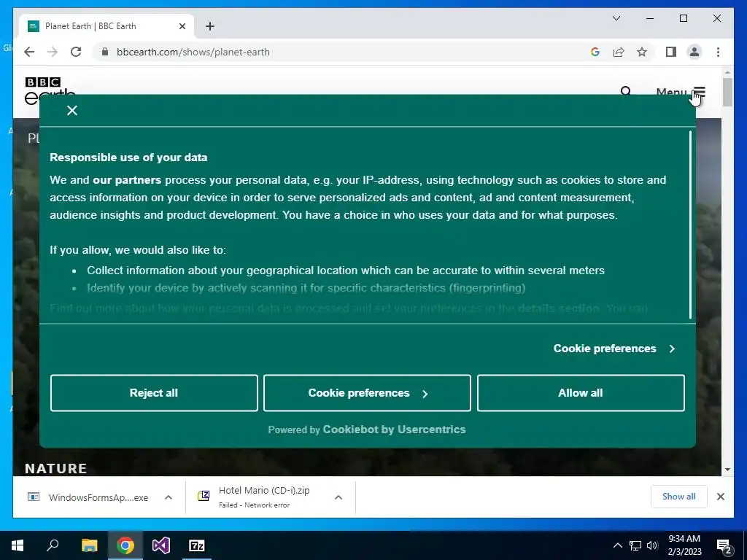Click the network tray icon
Viewport: 747px width, 560px height.
coord(635,545)
